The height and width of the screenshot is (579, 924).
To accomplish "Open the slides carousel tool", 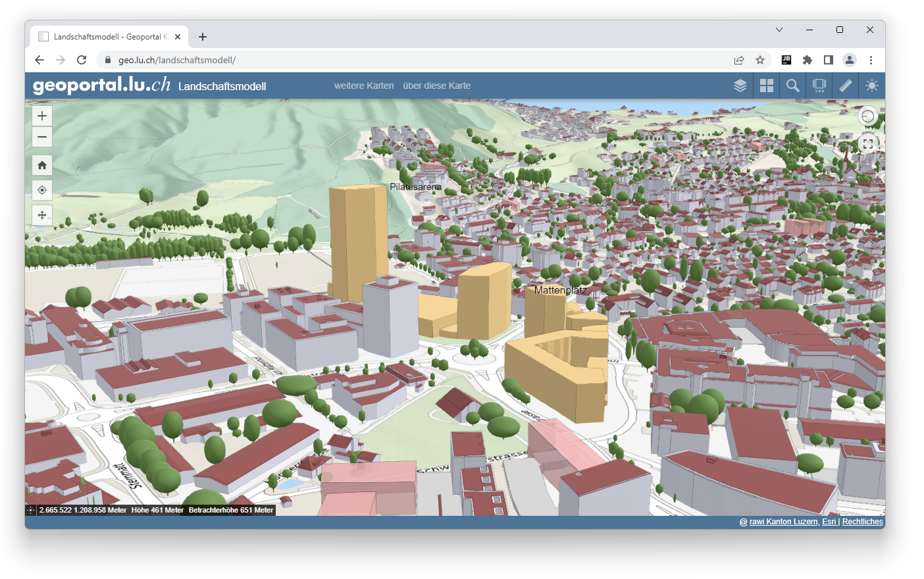I will tap(819, 86).
